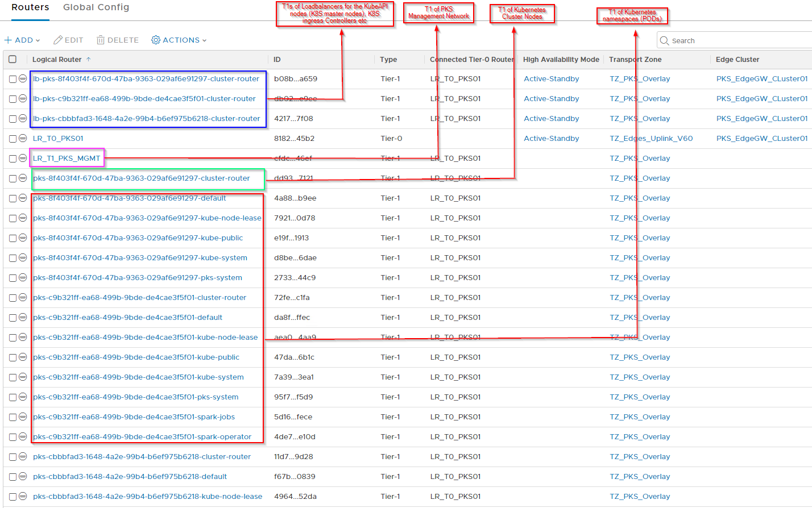Click the Actions gear icon
Screen dimensions: 812x508
pyautogui.click(x=156, y=40)
